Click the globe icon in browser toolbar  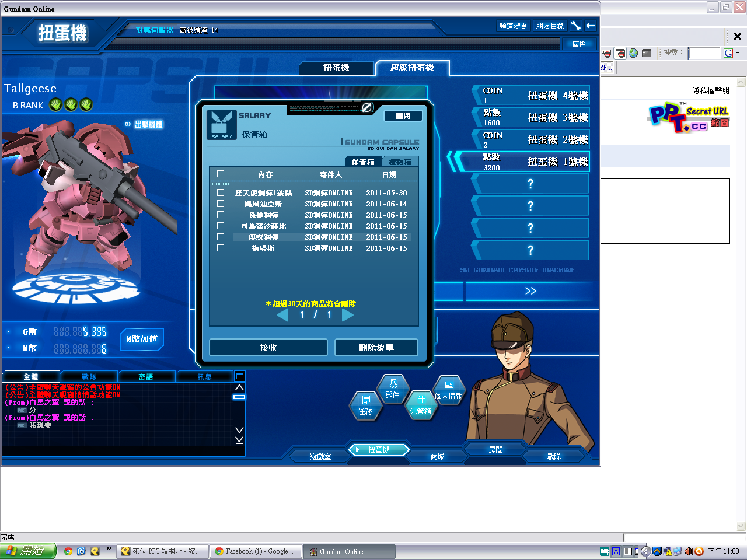633,53
